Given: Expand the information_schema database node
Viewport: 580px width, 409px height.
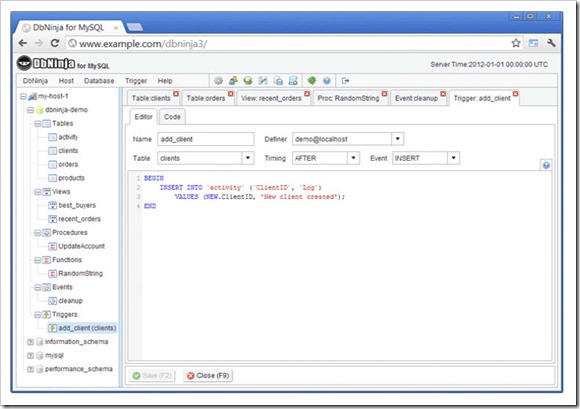Looking at the screenshot, I should tap(30, 342).
